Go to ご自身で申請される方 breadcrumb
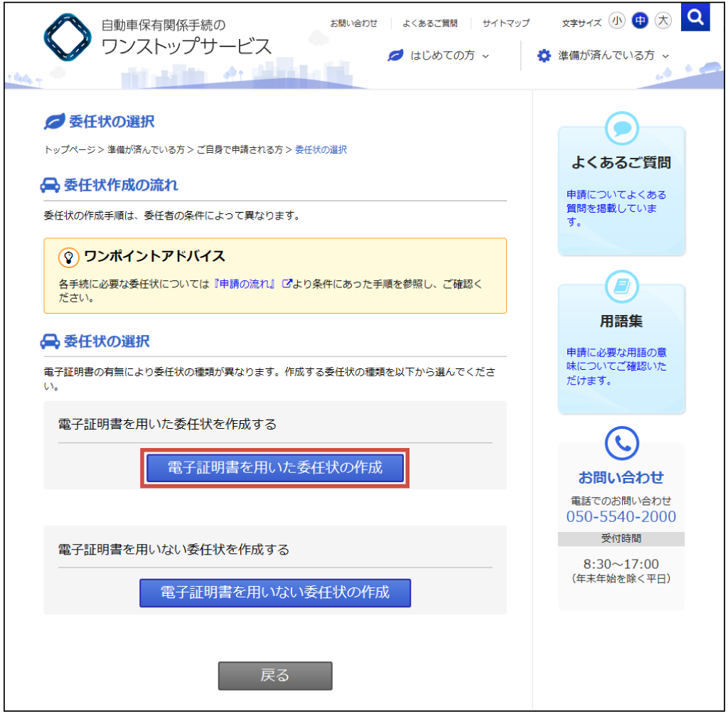This screenshot has width=728, height=714. [x=240, y=149]
